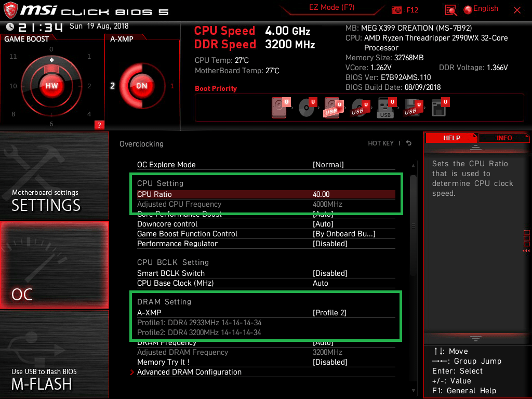Click the help panel top collapse handle
The width and height of the screenshot is (532, 399).
476,147
